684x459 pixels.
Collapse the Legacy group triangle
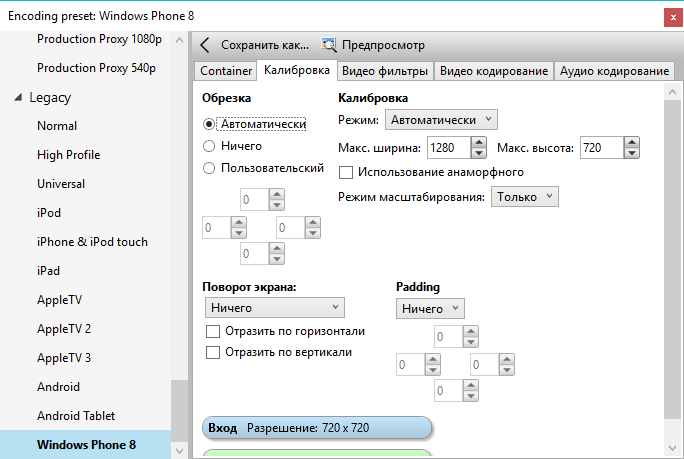pyautogui.click(x=18, y=97)
